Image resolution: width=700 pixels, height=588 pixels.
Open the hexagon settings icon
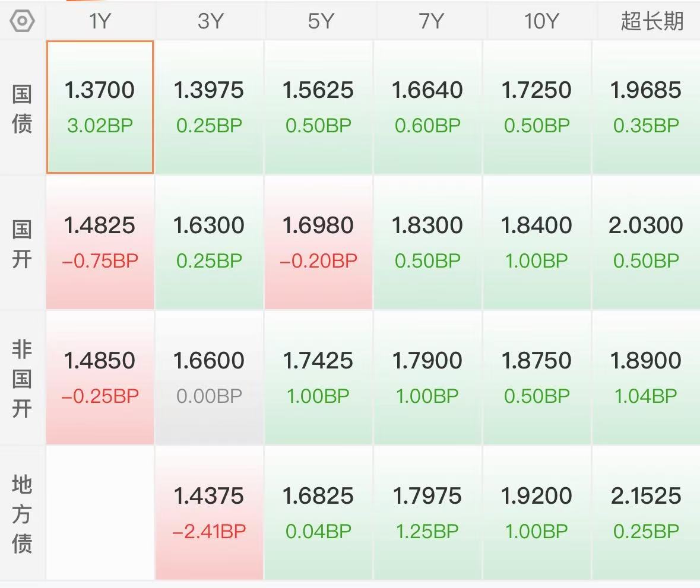tap(22, 21)
